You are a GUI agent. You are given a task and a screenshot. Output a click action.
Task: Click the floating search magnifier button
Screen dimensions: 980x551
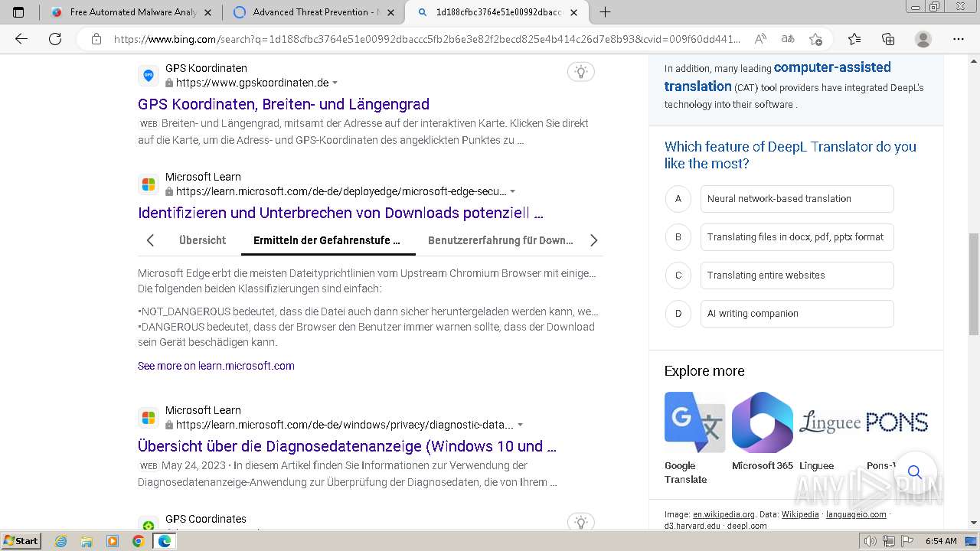click(915, 471)
